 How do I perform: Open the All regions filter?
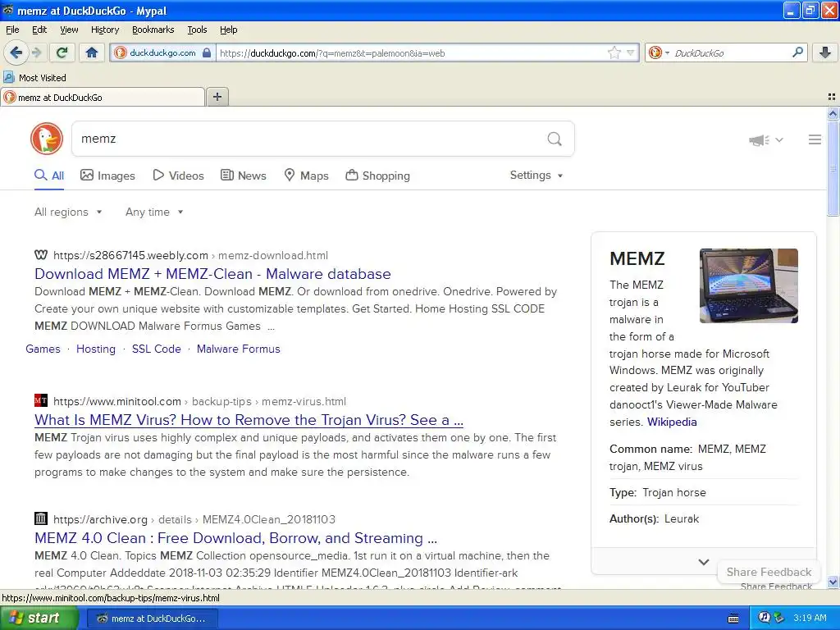coord(68,212)
